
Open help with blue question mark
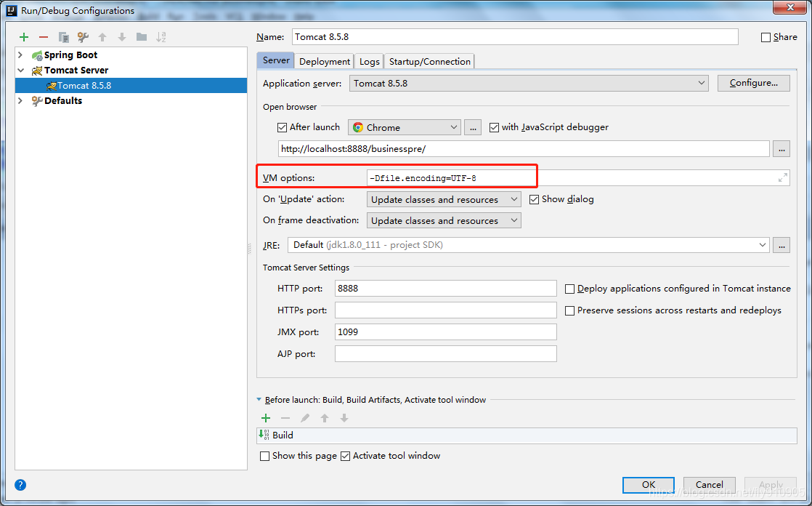coord(20,485)
